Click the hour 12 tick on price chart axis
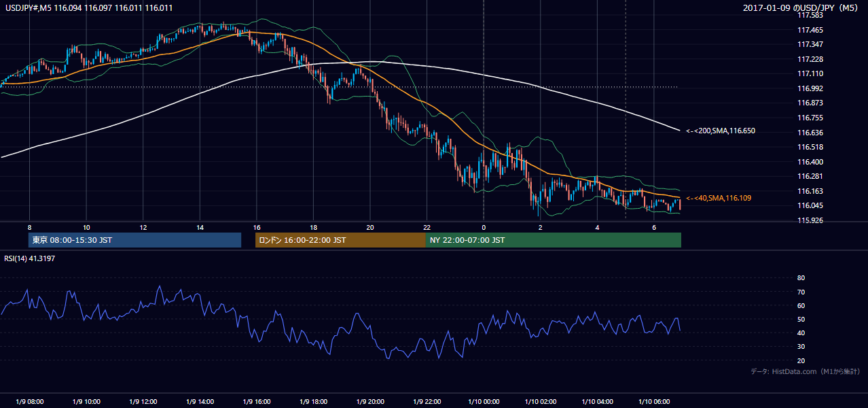The width and height of the screenshot is (868, 408). tap(143, 227)
